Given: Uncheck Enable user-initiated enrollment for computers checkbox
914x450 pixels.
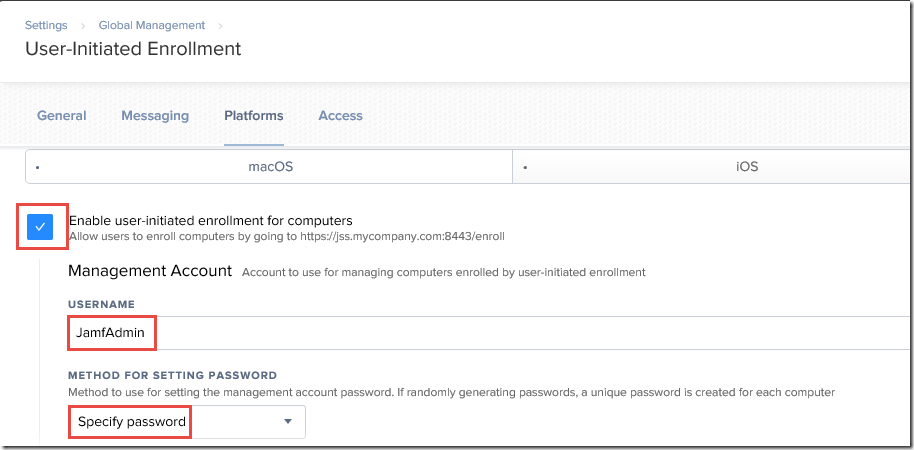Looking at the screenshot, I should 40,228.
